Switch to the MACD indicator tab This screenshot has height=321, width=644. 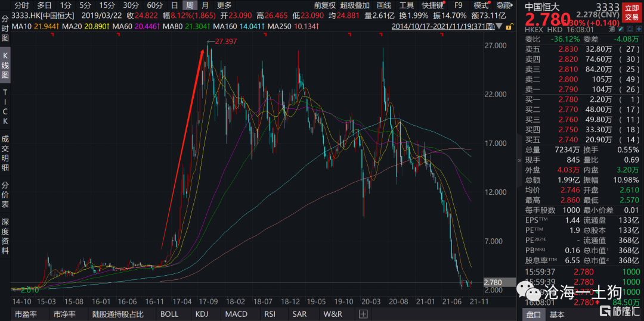click(236, 314)
